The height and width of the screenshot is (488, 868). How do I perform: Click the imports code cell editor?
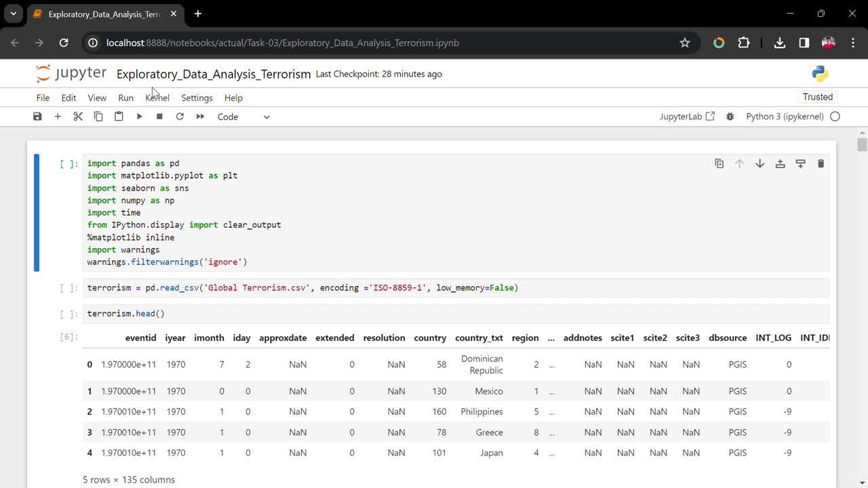click(x=456, y=213)
